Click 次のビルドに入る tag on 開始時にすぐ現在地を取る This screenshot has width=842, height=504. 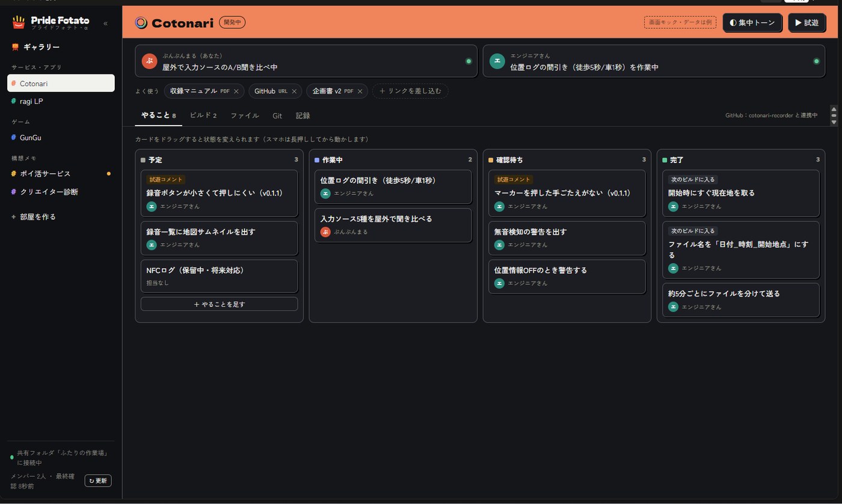(693, 179)
